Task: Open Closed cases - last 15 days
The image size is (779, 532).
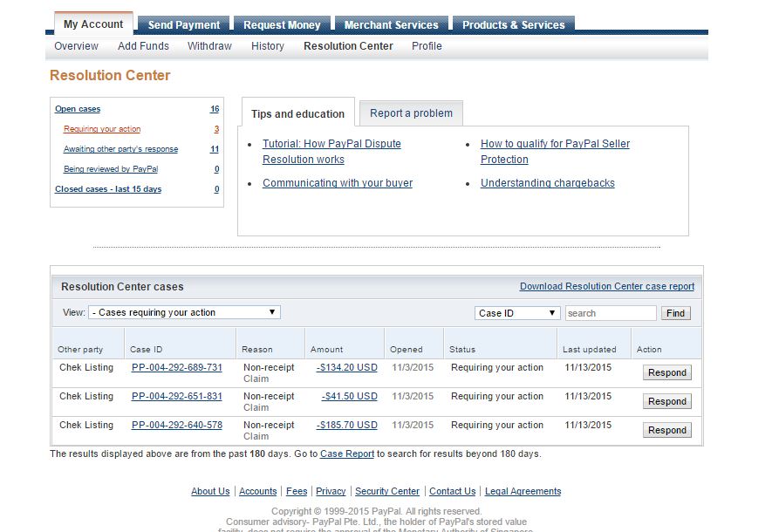Action: point(108,189)
